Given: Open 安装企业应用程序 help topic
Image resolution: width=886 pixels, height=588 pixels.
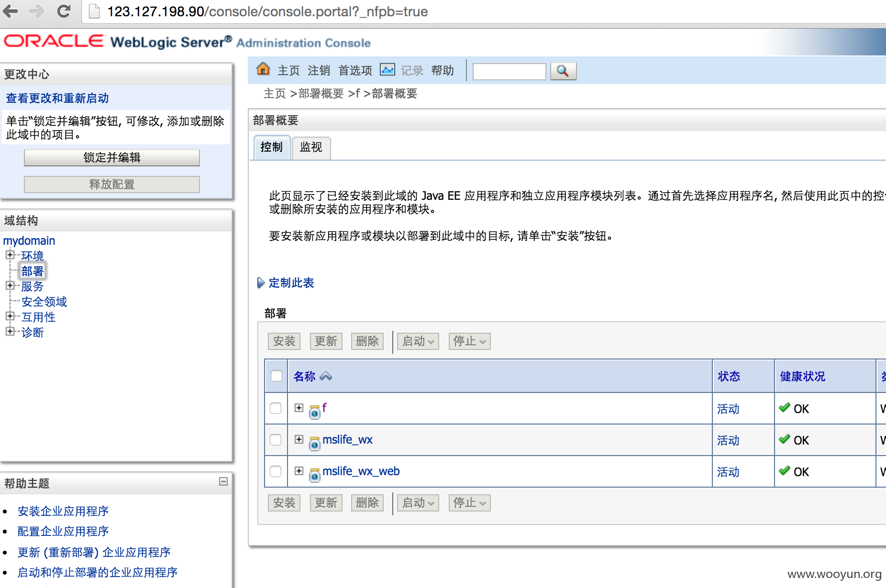Looking at the screenshot, I should coord(63,512).
